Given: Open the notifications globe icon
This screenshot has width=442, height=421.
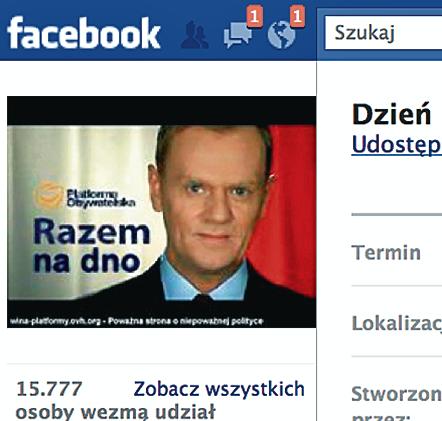Looking at the screenshot, I should pos(282,35).
